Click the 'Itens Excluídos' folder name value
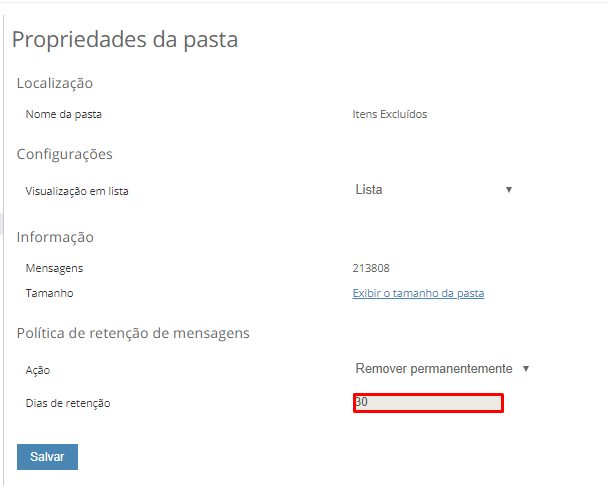Image resolution: width=608 pixels, height=486 pixels. click(390, 114)
